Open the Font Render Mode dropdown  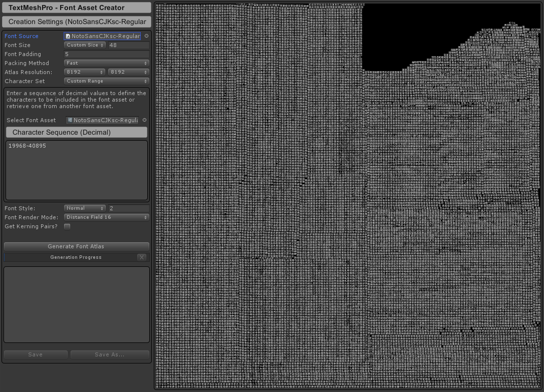coord(106,217)
